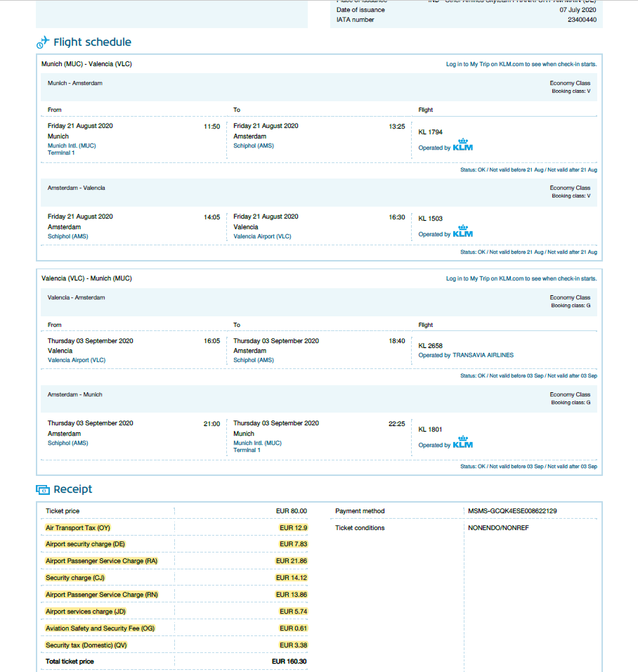Select the 'Amsterdam - Munich' segment header
The height and width of the screenshot is (672, 638).
coord(75,394)
